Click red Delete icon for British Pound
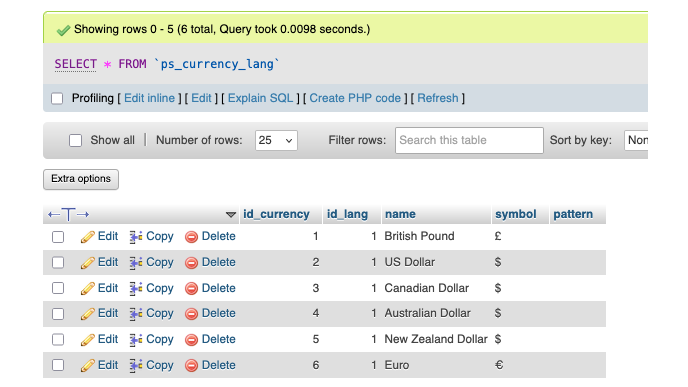Image resolution: width=688 pixels, height=387 pixels. pos(191,237)
